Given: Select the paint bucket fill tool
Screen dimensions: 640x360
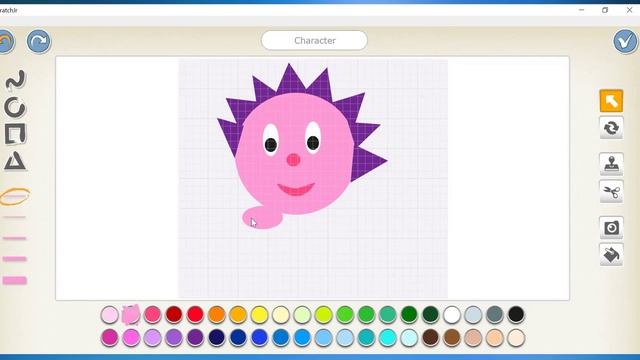Looking at the screenshot, I should [x=611, y=255].
